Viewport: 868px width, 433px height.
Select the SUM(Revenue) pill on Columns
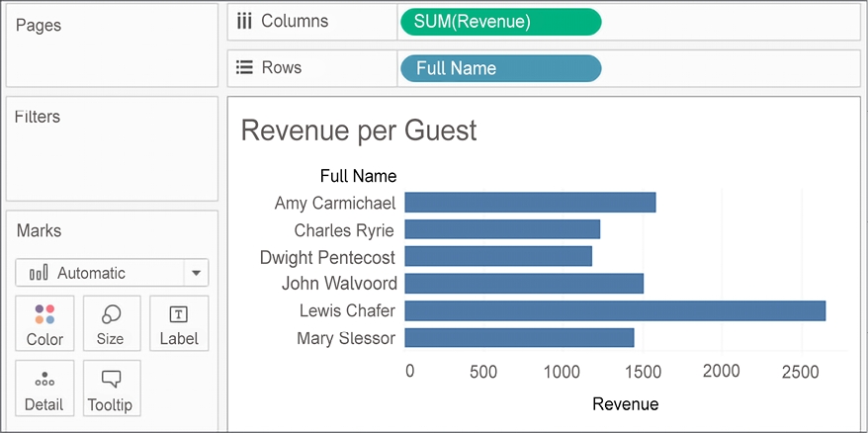tap(499, 22)
